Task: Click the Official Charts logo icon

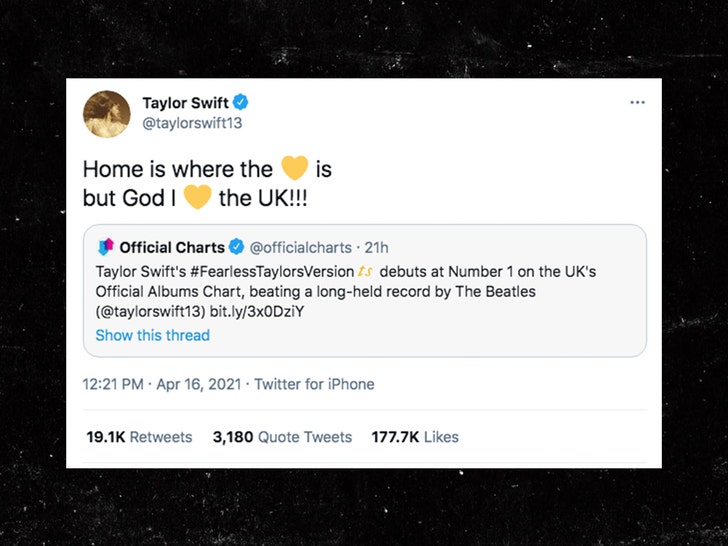Action: coord(105,247)
